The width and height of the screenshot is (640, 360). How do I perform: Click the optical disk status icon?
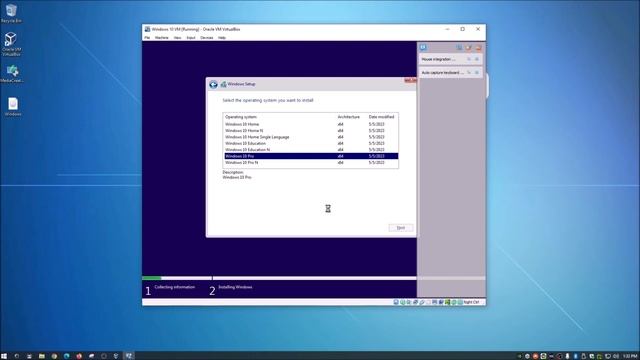click(402, 302)
